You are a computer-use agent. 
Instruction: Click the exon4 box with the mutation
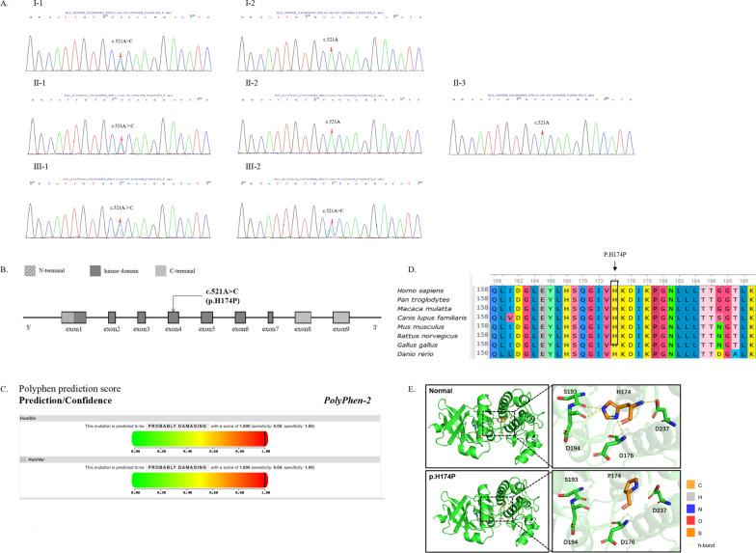point(174,318)
